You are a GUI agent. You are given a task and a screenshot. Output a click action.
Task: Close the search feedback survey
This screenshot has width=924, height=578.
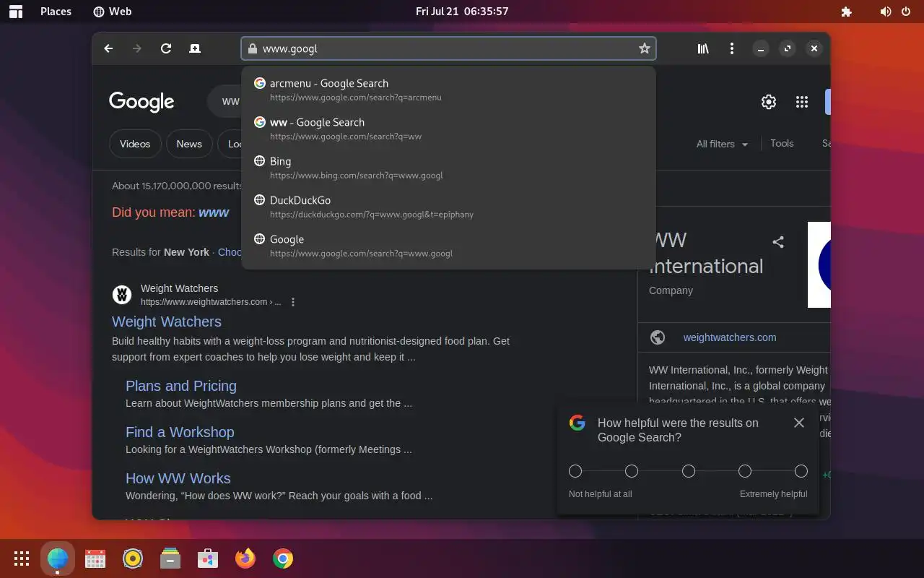[x=799, y=423]
